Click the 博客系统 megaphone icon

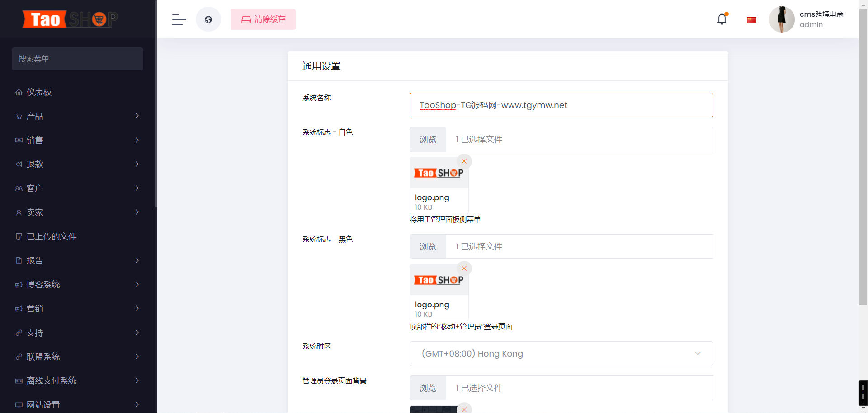(x=19, y=285)
